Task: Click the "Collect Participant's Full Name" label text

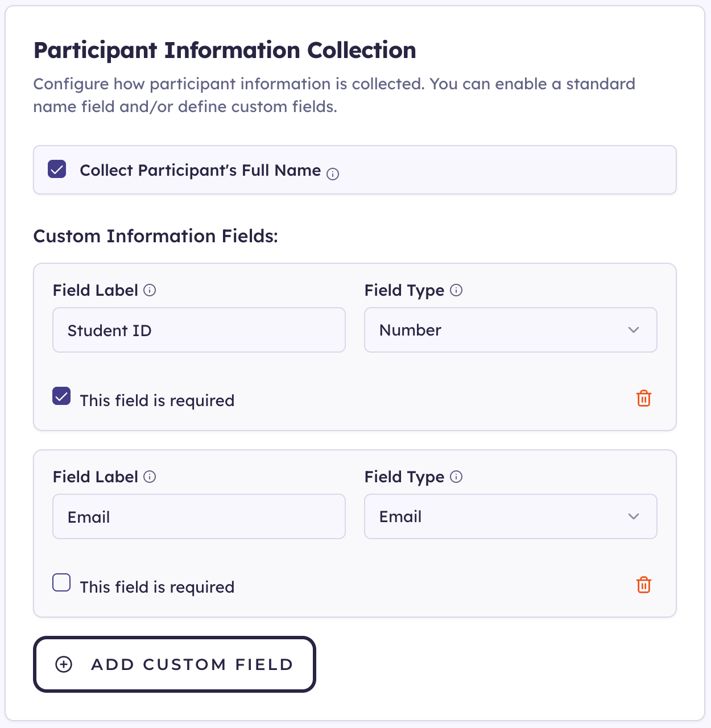Action: point(200,171)
